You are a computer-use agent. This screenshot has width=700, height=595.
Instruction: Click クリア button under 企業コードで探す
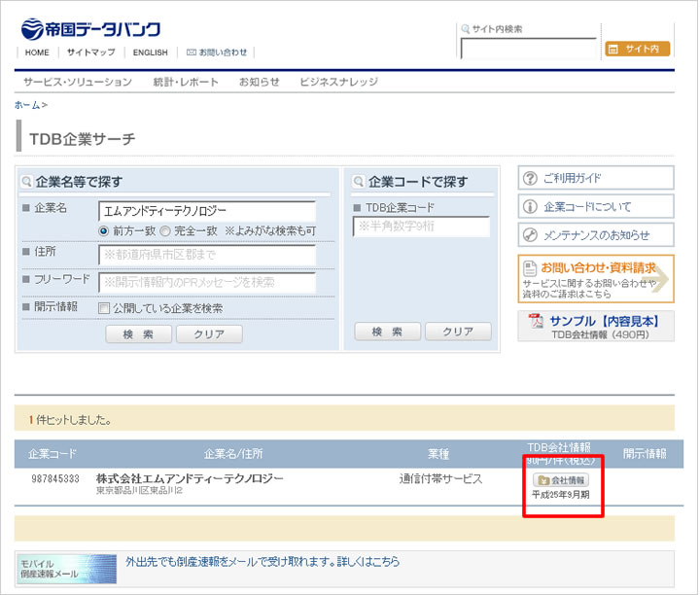pyautogui.click(x=459, y=332)
